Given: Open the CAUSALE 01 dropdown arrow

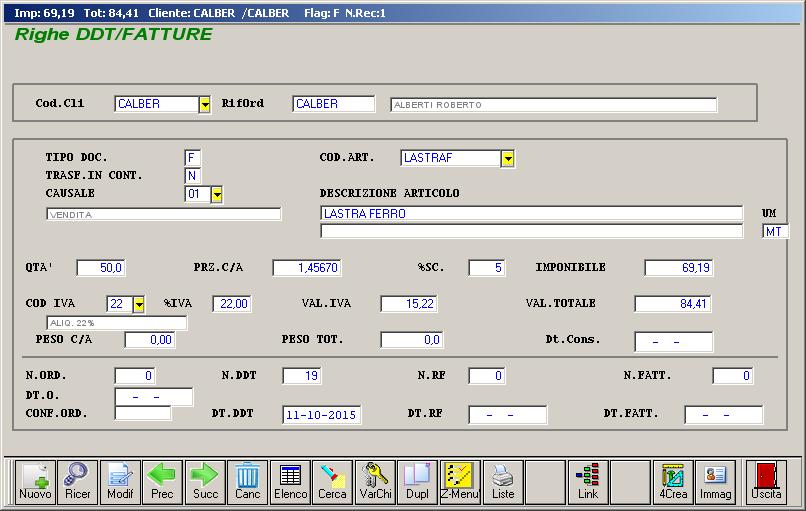Looking at the screenshot, I should point(216,195).
